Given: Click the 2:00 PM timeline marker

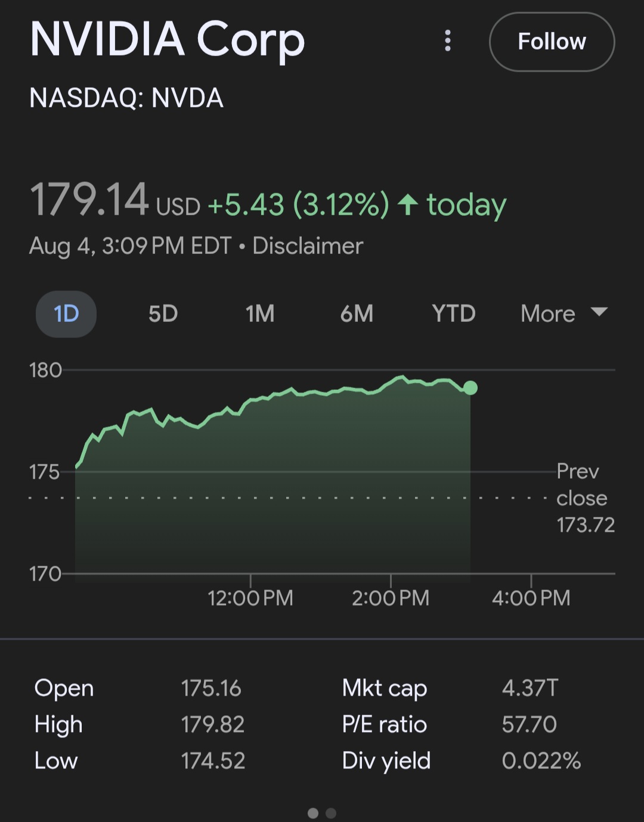Looking at the screenshot, I should pos(391,597).
